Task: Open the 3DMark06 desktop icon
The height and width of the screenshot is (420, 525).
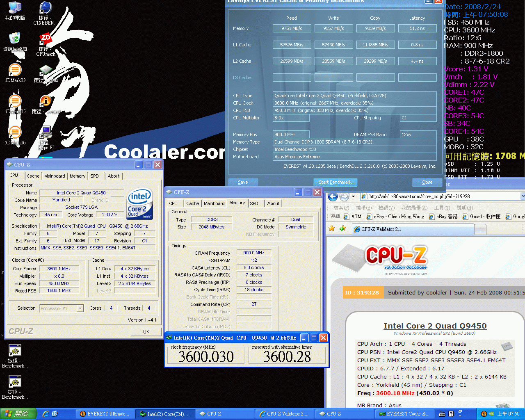Action: click(15, 135)
